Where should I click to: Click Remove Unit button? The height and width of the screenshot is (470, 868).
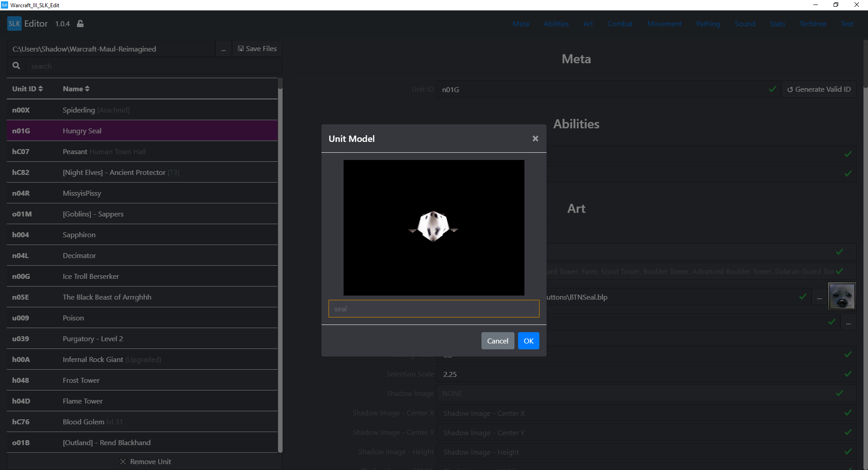coord(145,461)
